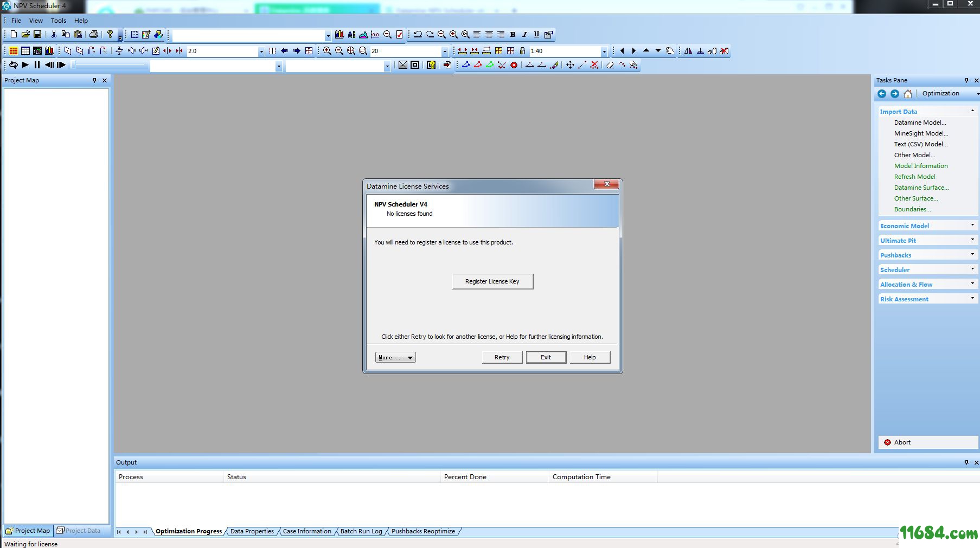This screenshot has width=980, height=548.
Task: Click the Register License Key button
Action: (x=492, y=281)
